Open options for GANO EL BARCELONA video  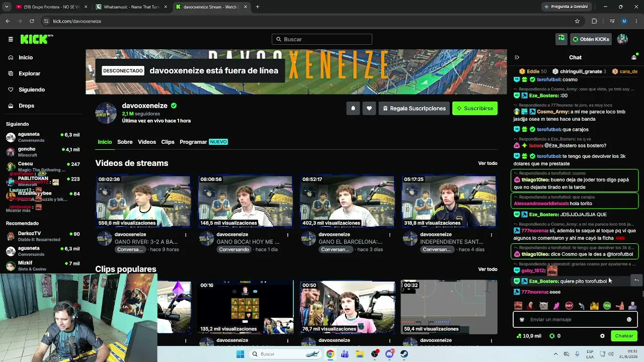click(x=390, y=235)
